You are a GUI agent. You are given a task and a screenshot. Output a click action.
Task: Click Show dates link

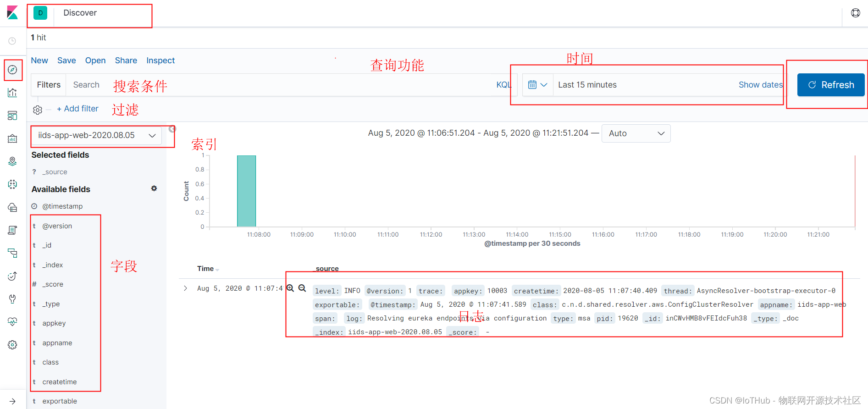click(x=760, y=85)
